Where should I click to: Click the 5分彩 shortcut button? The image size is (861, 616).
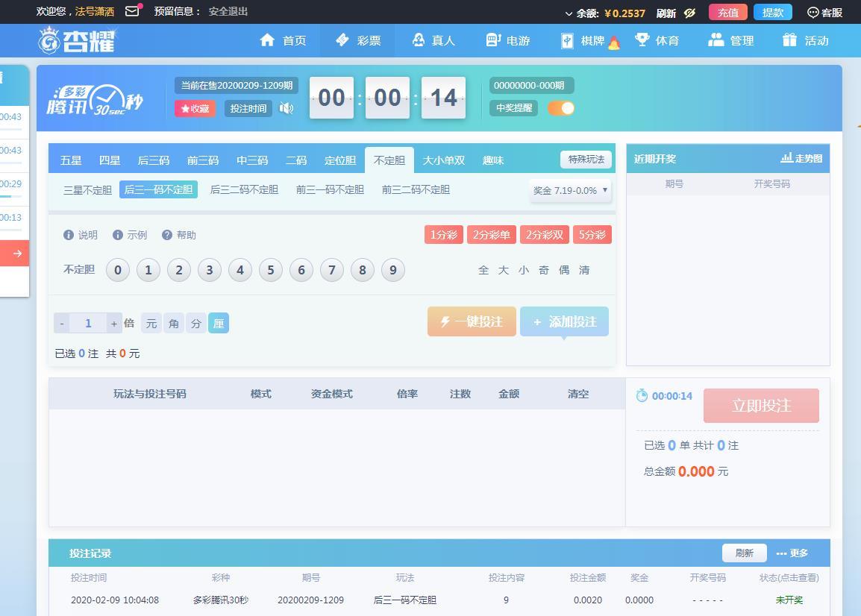[x=592, y=235]
